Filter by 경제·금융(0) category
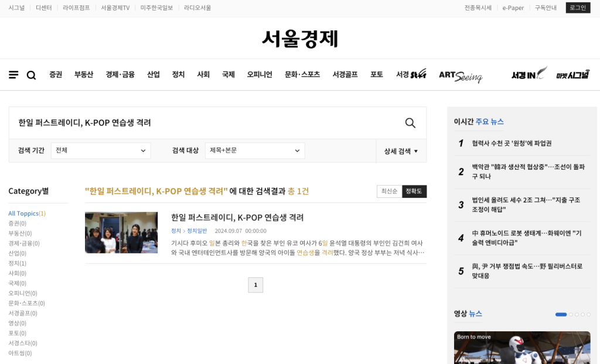 point(24,243)
